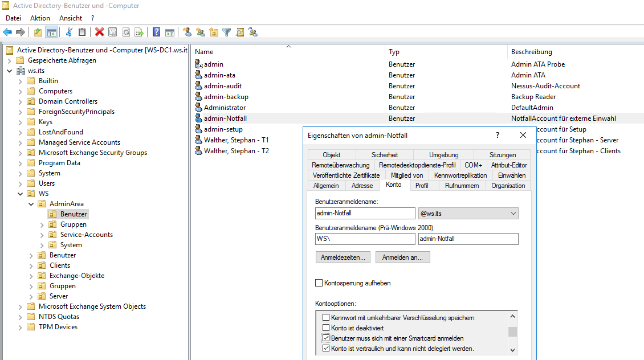Open the Aktion menu
This screenshot has height=360, width=644.
[x=40, y=18]
